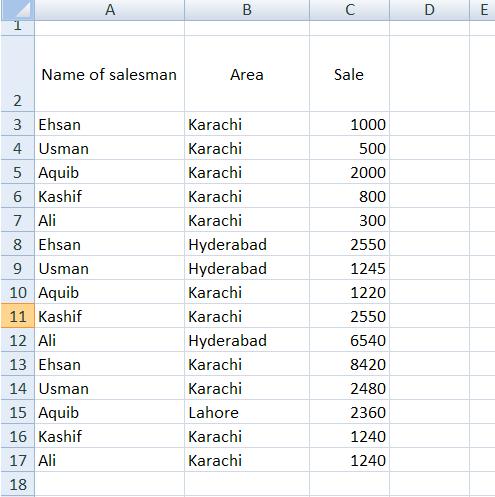
Task: Select cell containing Lahore
Action: 247,412
